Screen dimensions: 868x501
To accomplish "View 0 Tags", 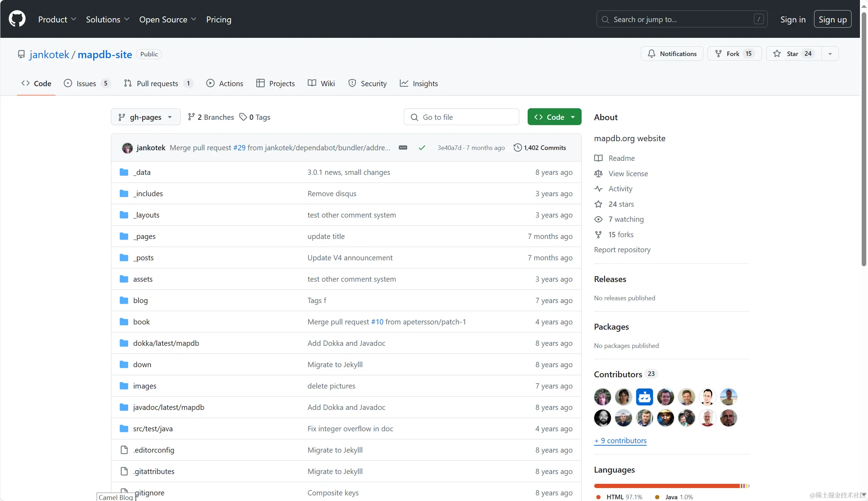I will pos(255,117).
